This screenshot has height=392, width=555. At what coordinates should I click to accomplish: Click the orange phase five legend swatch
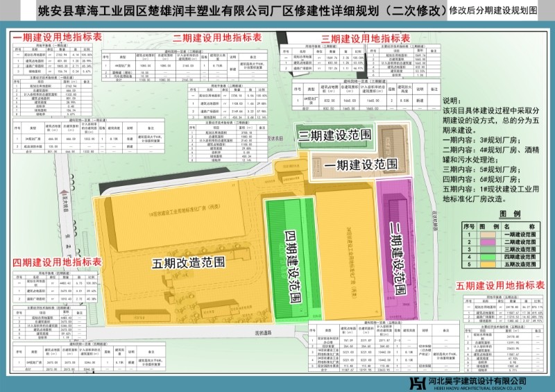click(x=488, y=264)
